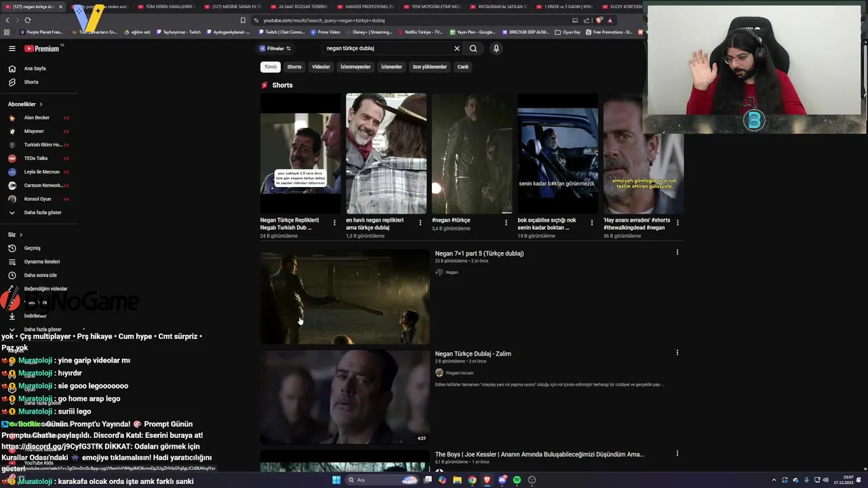The image size is (868, 488).
Task: Select the Son yüklenenler filter chip
Action: 430,67
